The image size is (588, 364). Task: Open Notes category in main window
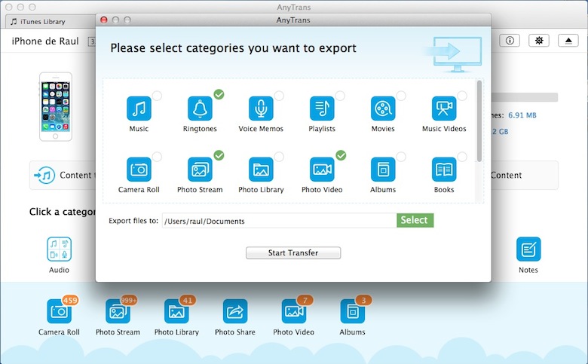click(x=528, y=249)
